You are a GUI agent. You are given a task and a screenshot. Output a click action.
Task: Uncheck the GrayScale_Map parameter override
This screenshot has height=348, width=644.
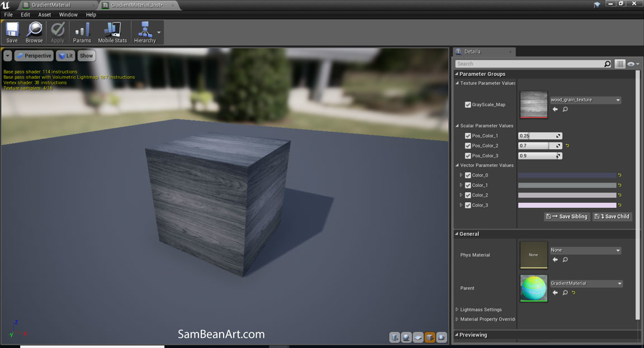coord(468,104)
